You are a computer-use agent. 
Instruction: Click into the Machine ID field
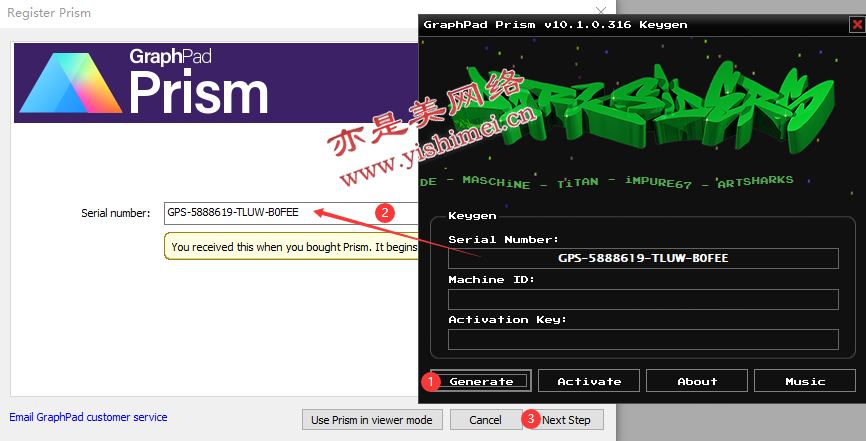643,299
